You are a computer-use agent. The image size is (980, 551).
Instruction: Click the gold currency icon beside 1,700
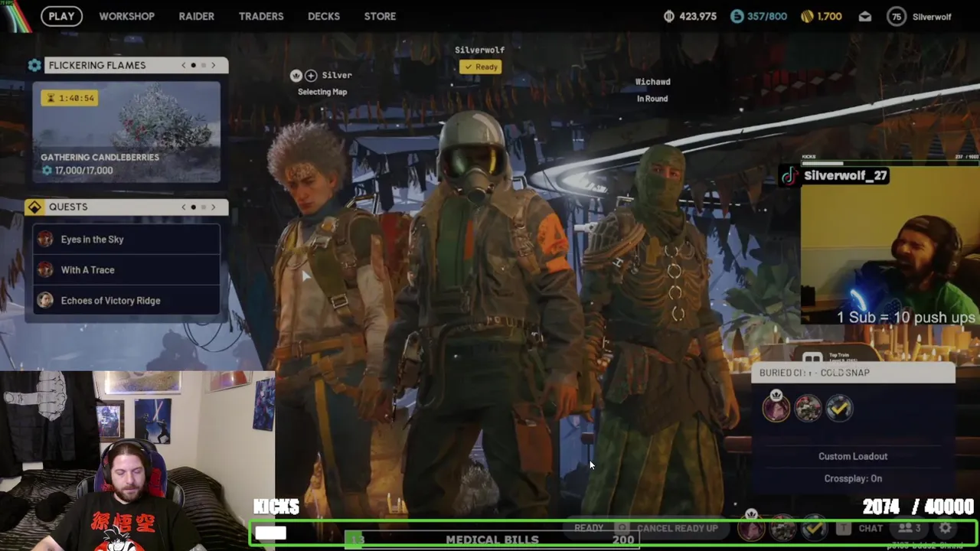point(807,16)
